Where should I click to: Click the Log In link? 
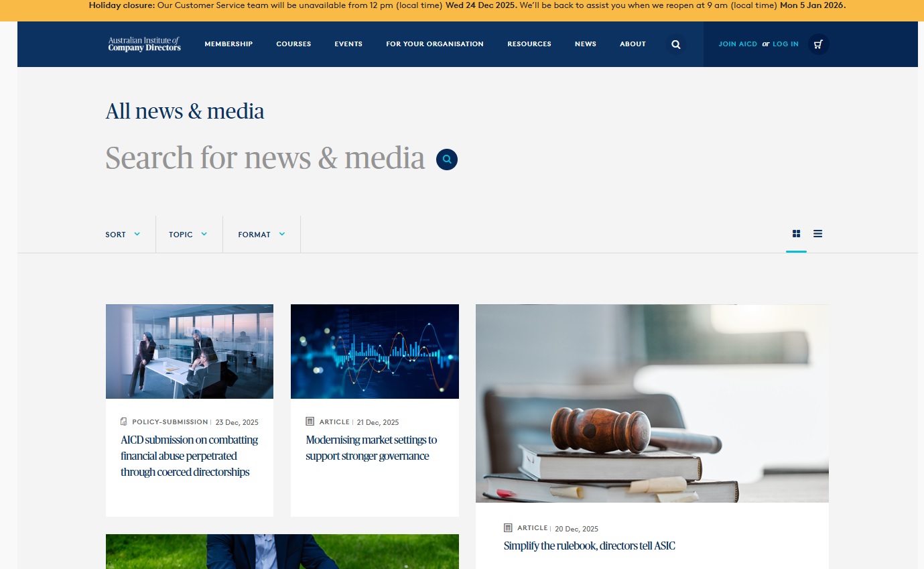point(785,44)
